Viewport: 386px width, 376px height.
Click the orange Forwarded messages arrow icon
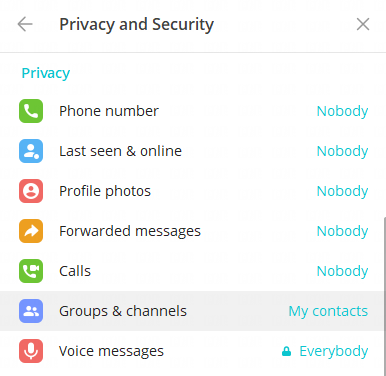coord(31,231)
